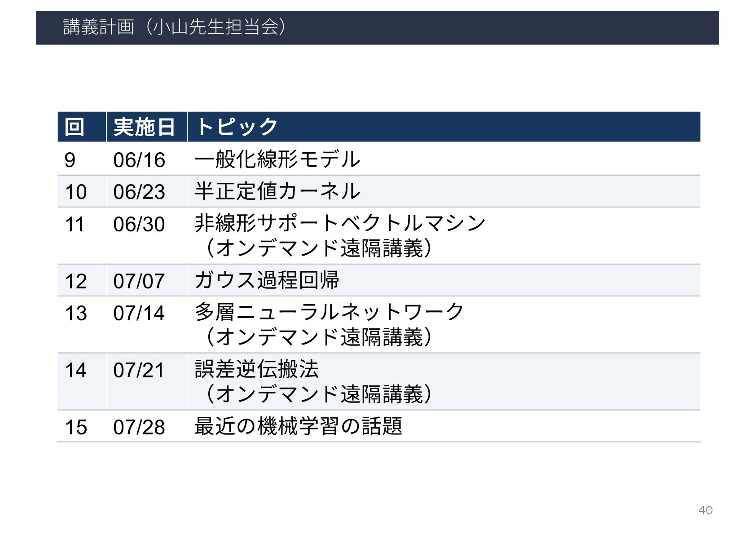Click the topic 非線形サポートベクトルマシン
The height and width of the screenshot is (535, 756).
[x=340, y=223]
